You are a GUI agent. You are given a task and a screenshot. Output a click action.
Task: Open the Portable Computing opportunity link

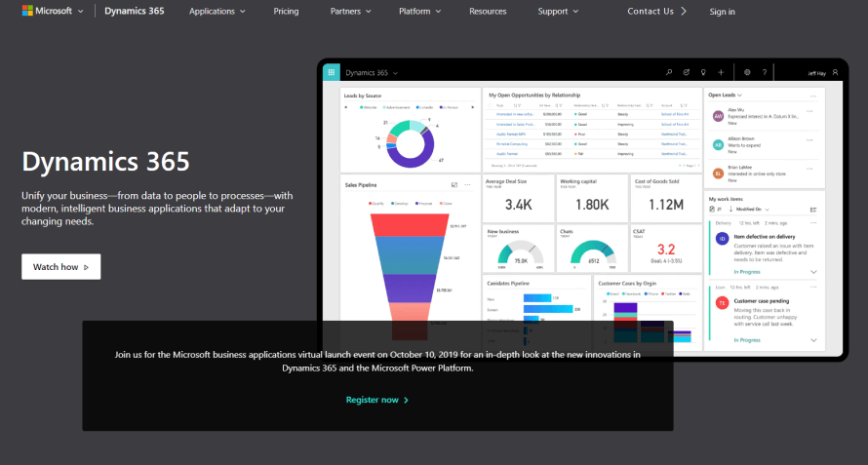[x=511, y=144]
